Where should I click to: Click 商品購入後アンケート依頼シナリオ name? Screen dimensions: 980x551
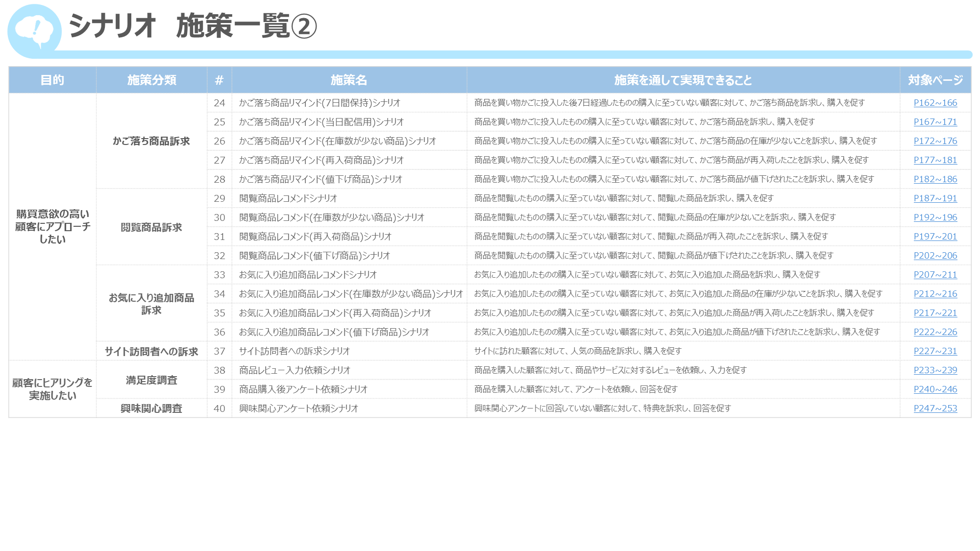point(303,389)
